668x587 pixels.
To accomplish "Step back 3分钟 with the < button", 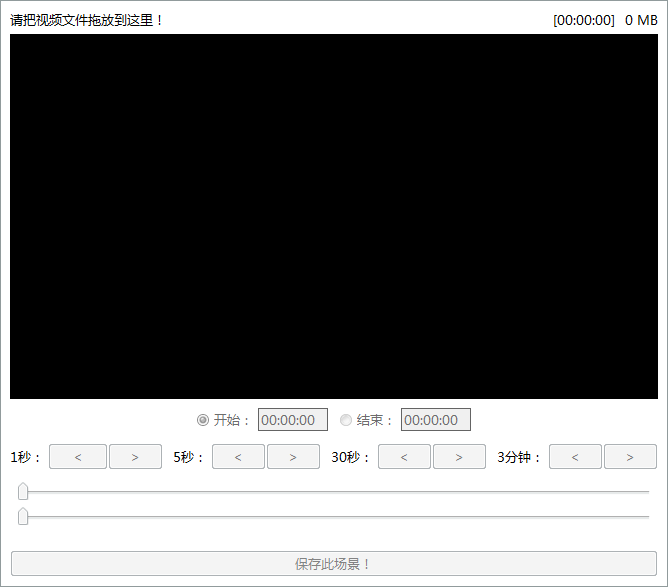I will tap(575, 457).
